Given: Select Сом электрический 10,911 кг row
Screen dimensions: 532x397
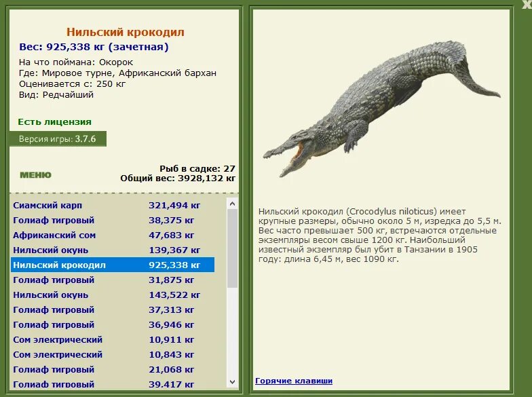Looking at the screenshot, I should 113,339.
